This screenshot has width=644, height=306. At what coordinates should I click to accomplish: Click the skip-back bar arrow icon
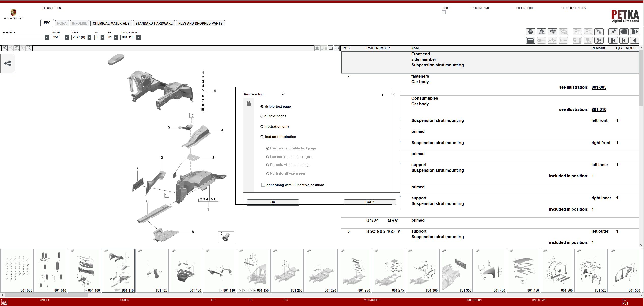click(624, 40)
